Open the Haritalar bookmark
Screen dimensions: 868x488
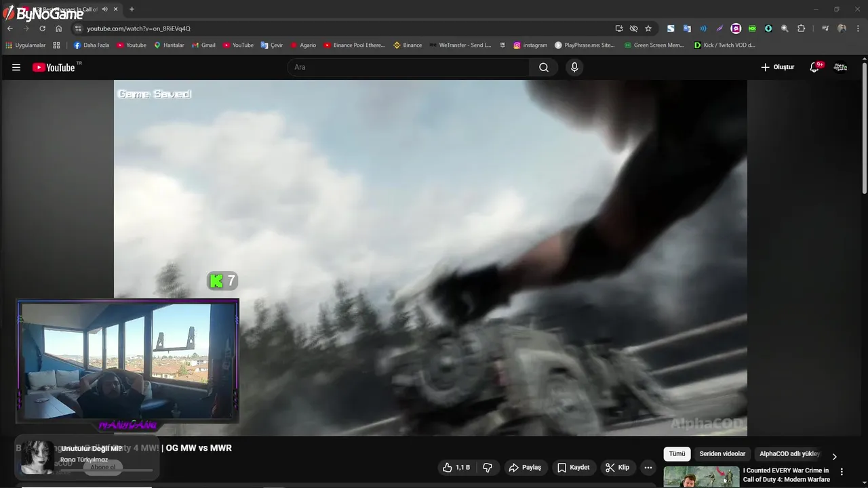(x=169, y=45)
